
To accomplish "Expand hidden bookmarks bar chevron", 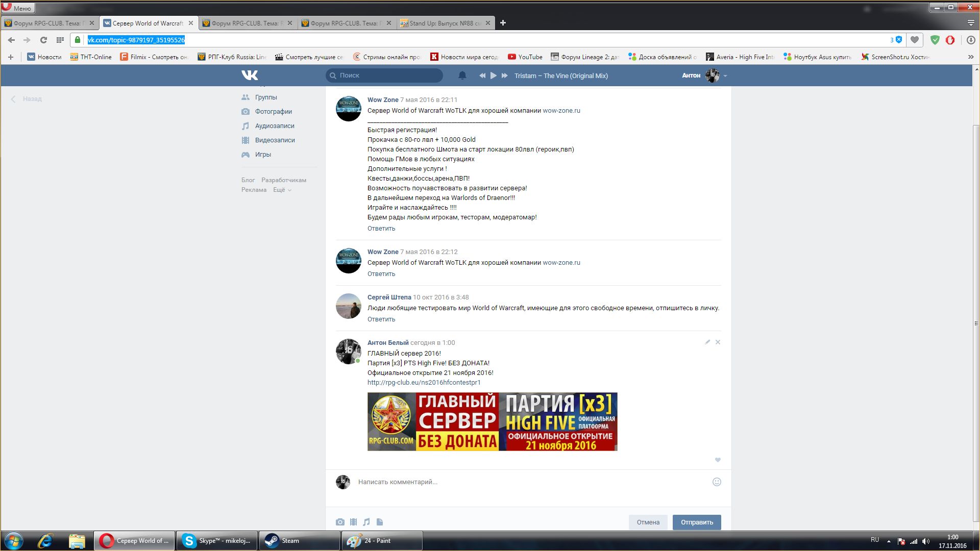I will click(x=970, y=57).
